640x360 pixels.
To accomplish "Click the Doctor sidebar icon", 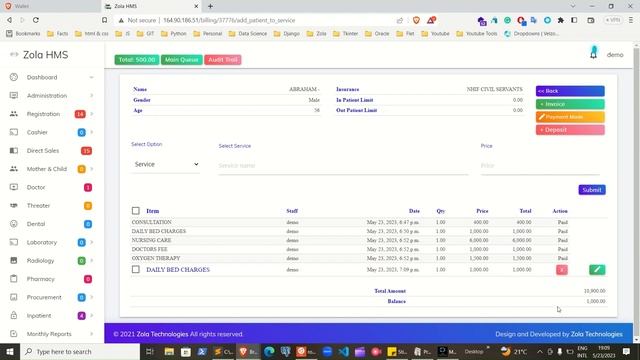I will click(14, 187).
